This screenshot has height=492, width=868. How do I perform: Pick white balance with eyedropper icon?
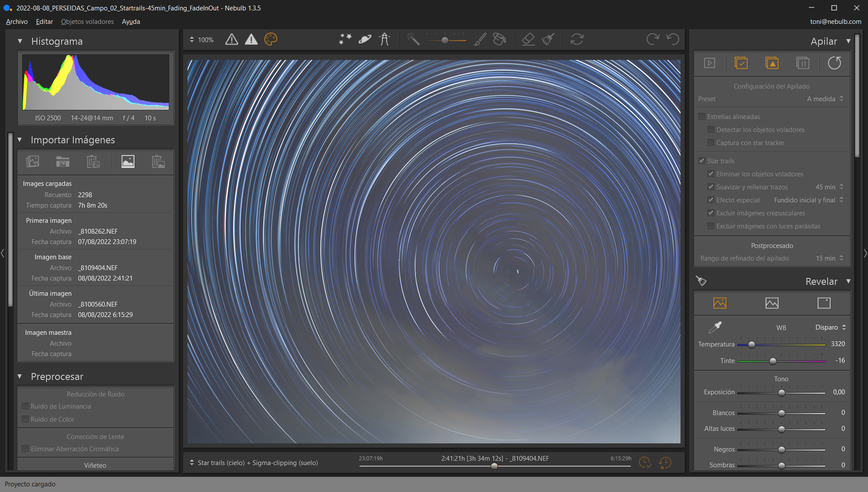click(715, 327)
